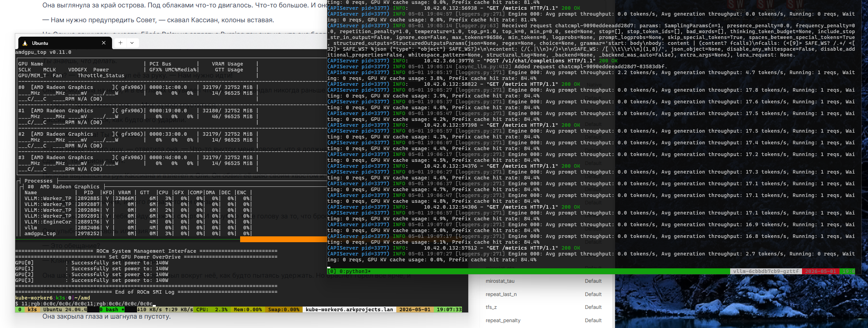The image size is (868, 328).
Task: Click the mirostat_tau parameter label
Action: tap(500, 281)
